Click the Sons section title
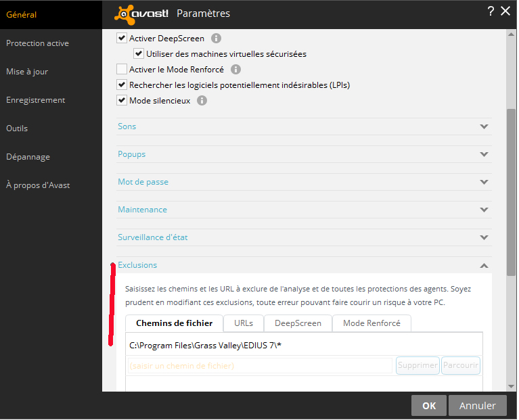519x420 pixels. [x=127, y=126]
